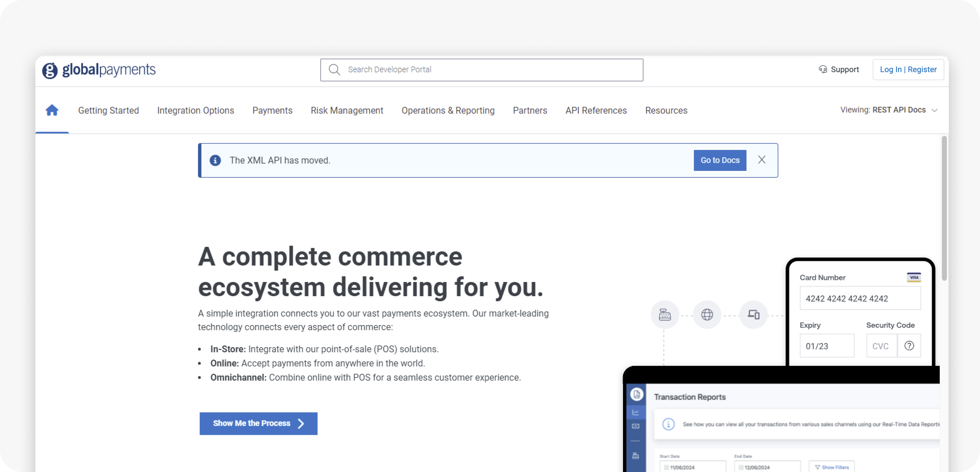Click the search magnifier icon
Image resolution: width=980 pixels, height=472 pixels.
pos(334,69)
